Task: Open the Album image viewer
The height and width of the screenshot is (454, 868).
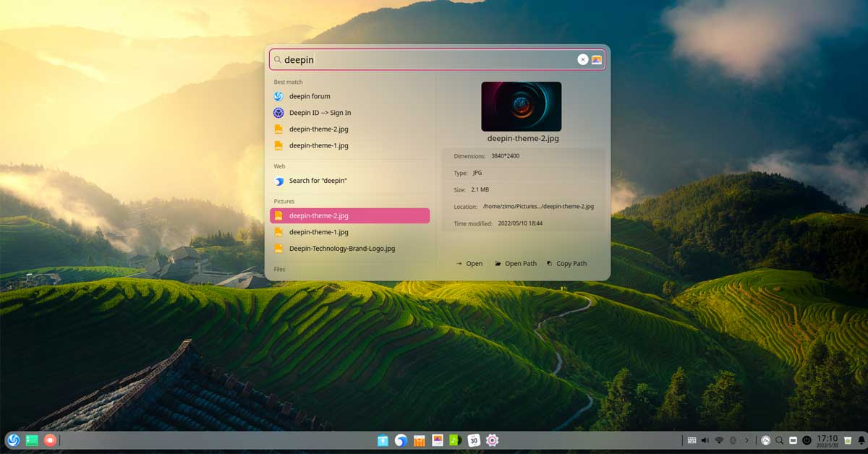Action: point(437,440)
